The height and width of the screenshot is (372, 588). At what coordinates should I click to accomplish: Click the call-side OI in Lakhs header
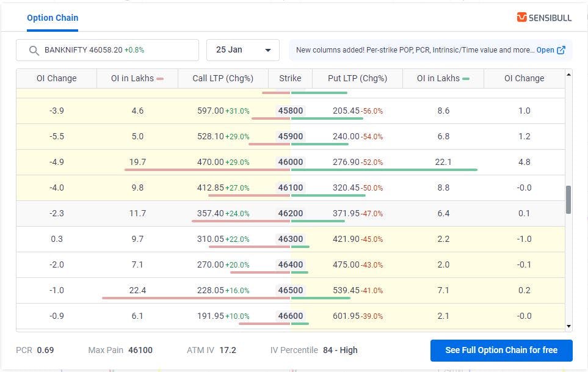coord(137,78)
